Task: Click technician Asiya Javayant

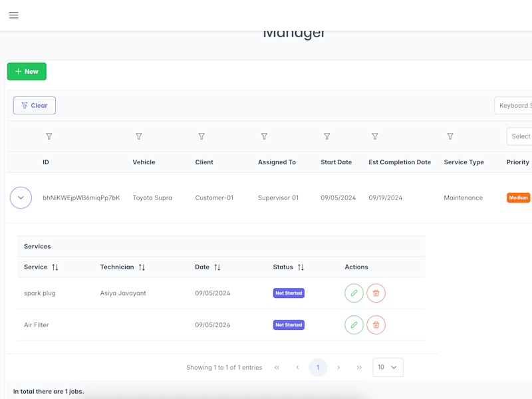Action: tap(123, 293)
